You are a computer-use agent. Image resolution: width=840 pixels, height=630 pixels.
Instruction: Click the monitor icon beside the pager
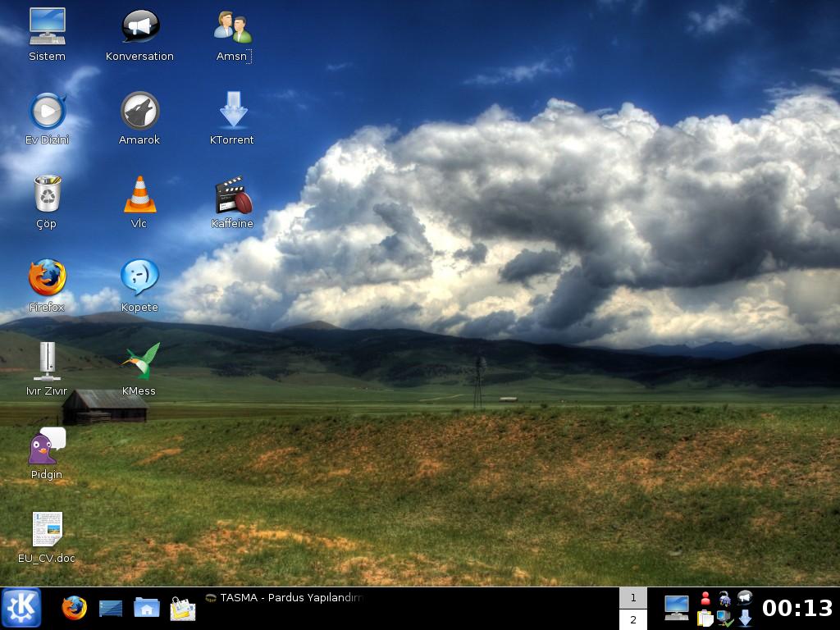677,608
